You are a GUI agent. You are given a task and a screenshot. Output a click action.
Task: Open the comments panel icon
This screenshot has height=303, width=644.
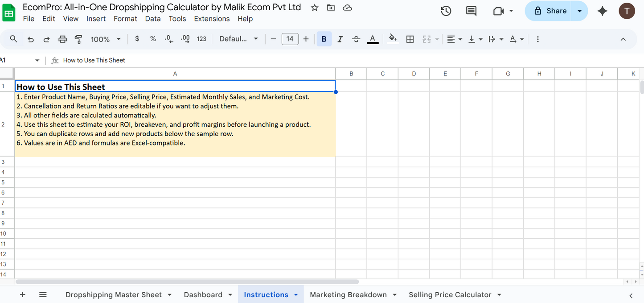(471, 11)
